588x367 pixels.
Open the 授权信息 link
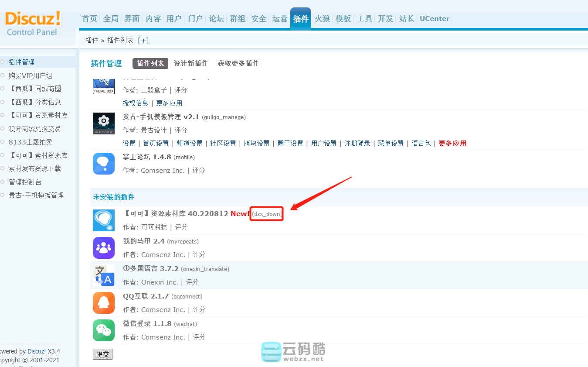[136, 103]
